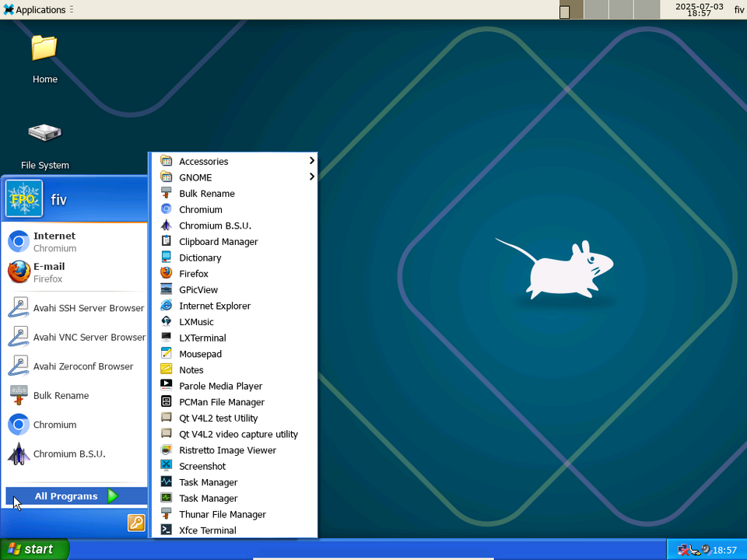Viewport: 747px width, 560px height.
Task: Choose Mousepad from the programs list
Action: point(200,354)
